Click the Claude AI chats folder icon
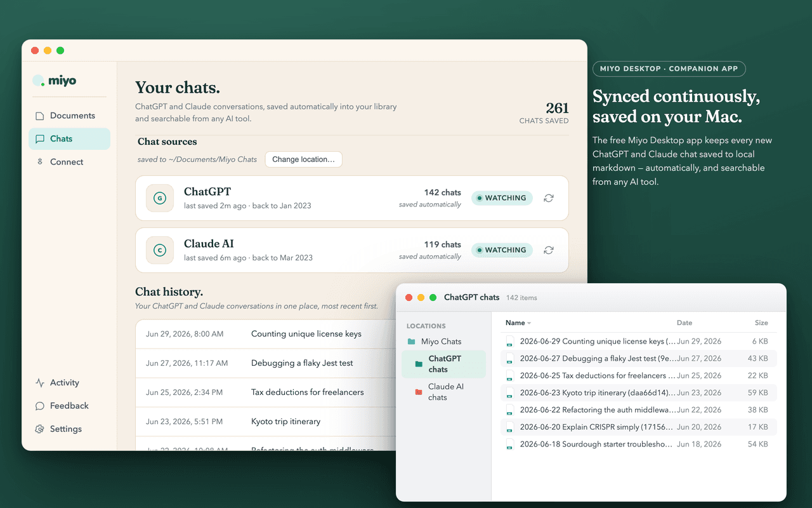This screenshot has width=812, height=508. coord(419,392)
